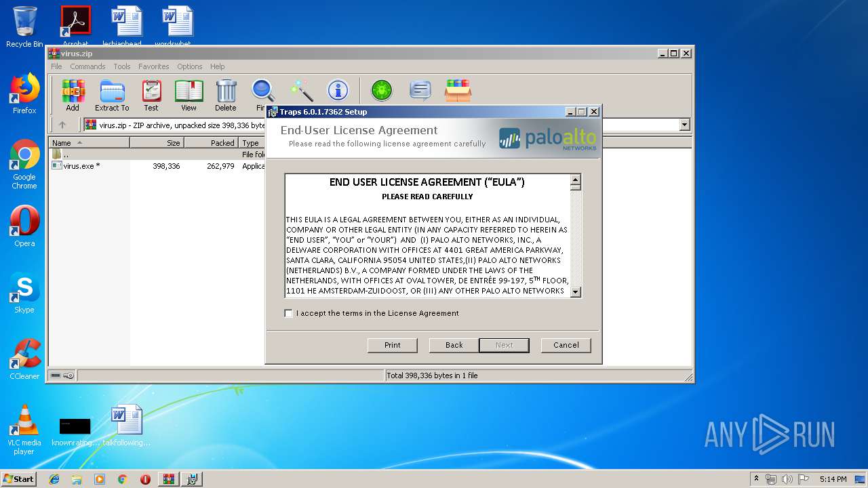Viewport: 868px width, 488px height.
Task: Click Chrome icon on the taskbar
Action: (123, 479)
